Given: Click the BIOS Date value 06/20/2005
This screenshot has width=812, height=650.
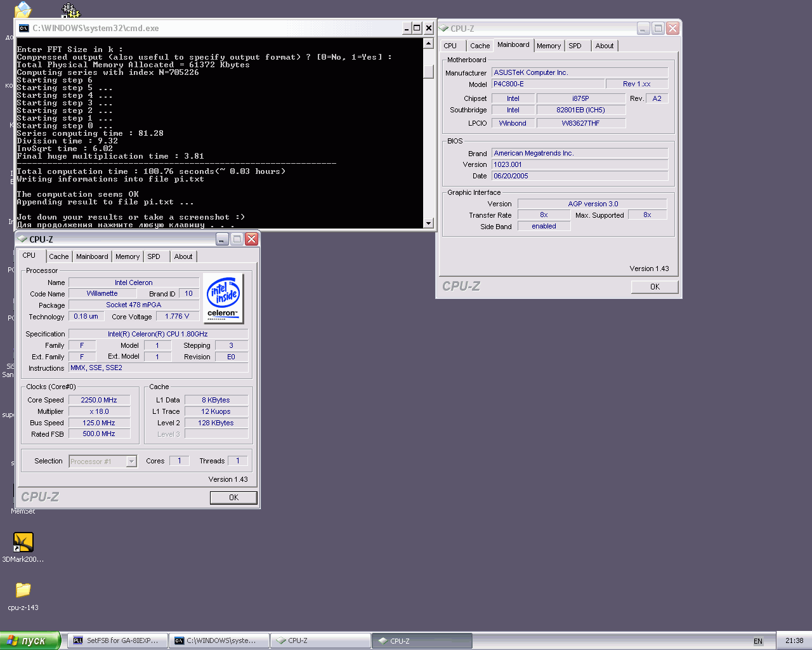Looking at the screenshot, I should click(580, 176).
